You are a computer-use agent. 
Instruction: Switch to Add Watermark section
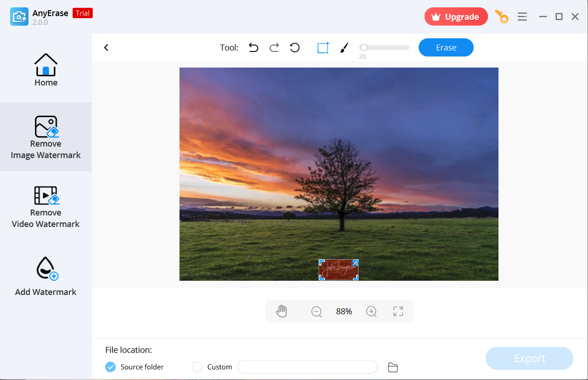click(x=46, y=276)
